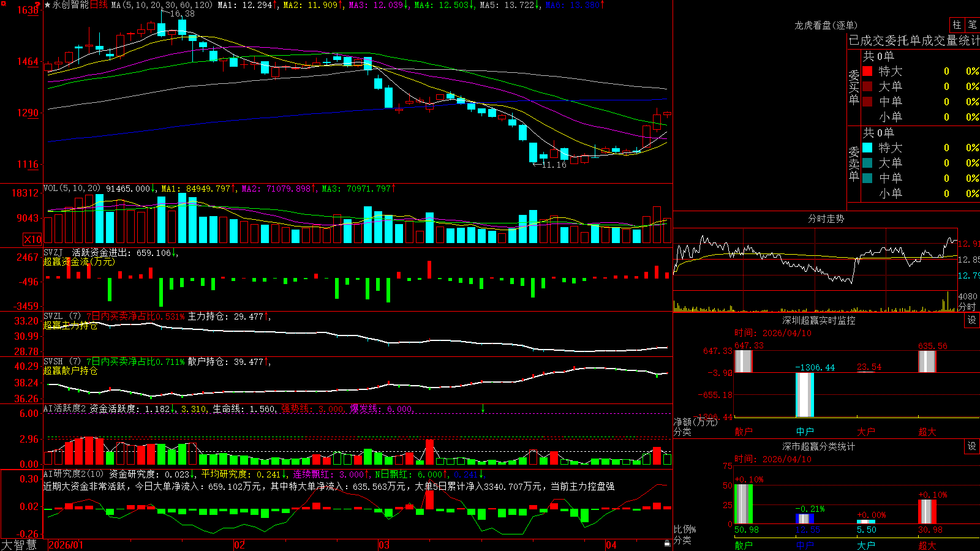Click the 委卖单 section label
The width and height of the screenshot is (980, 551).
click(x=854, y=163)
